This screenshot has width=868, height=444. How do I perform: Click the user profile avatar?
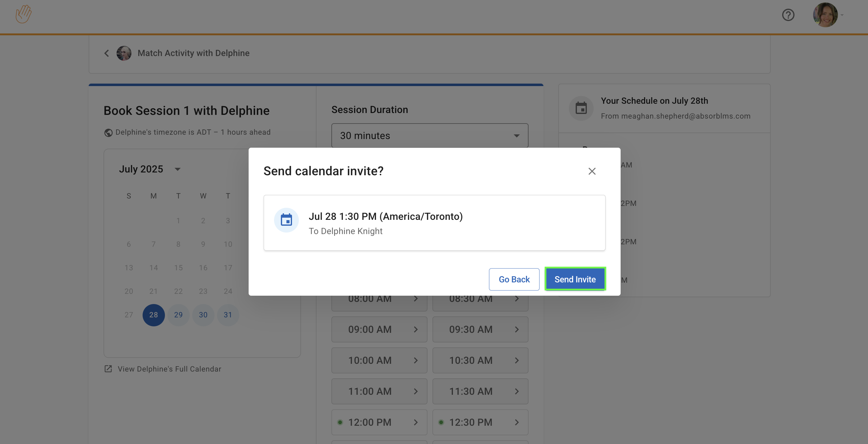825,15
